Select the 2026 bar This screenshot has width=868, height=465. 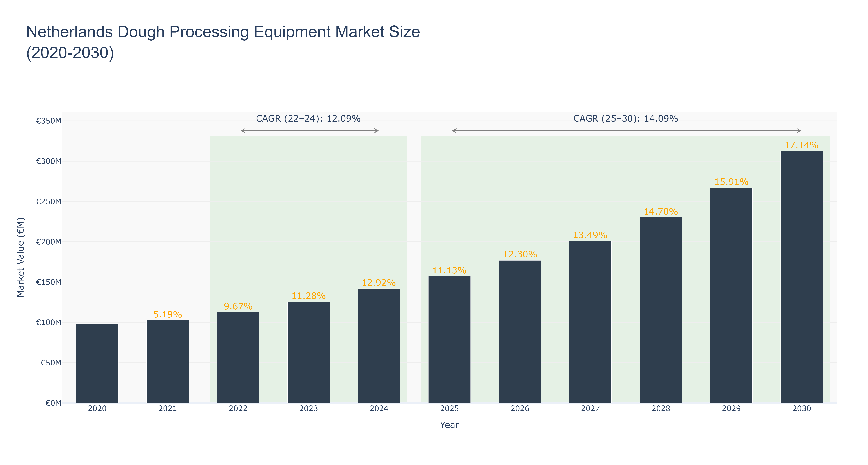click(x=520, y=332)
